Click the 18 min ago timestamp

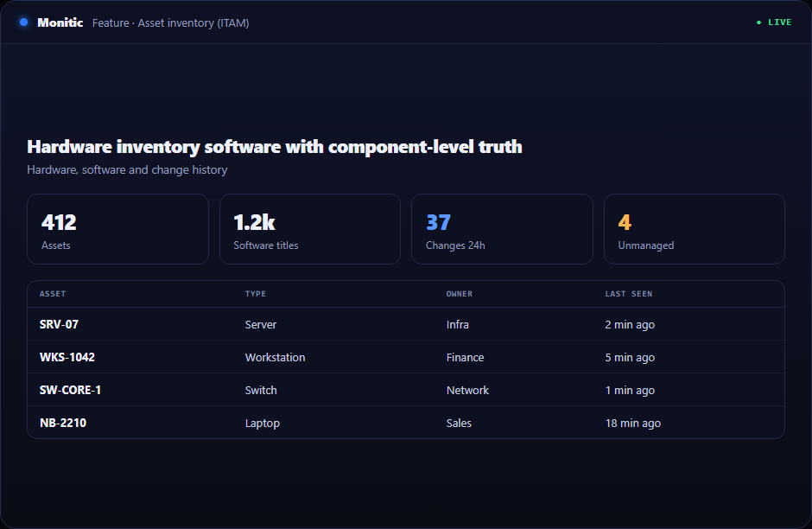[633, 423]
